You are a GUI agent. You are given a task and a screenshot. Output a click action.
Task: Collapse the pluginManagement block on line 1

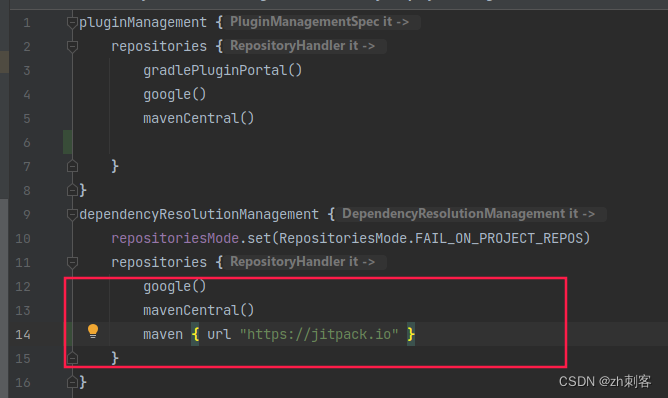[x=72, y=22]
